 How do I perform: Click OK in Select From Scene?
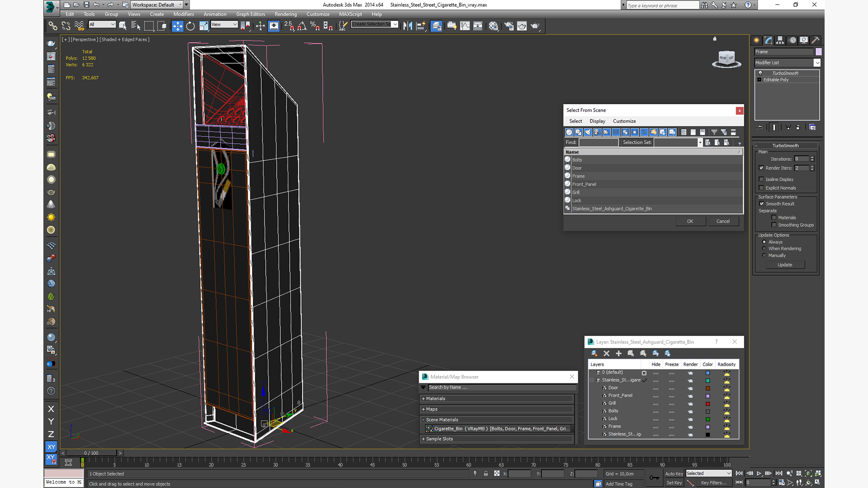click(690, 221)
